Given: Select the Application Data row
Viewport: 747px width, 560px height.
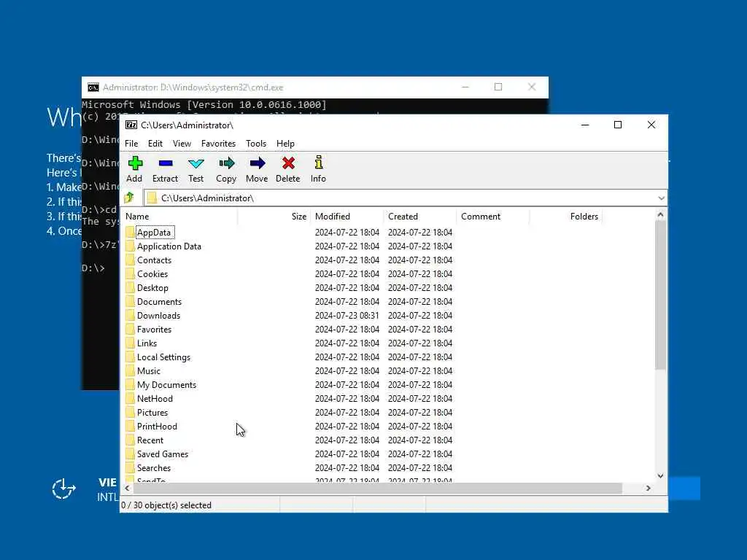Looking at the screenshot, I should click(388, 246).
